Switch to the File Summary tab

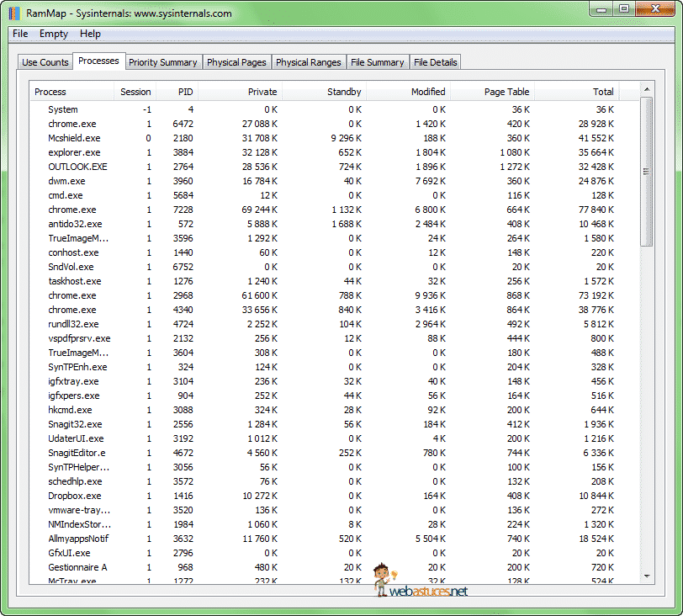tap(377, 62)
